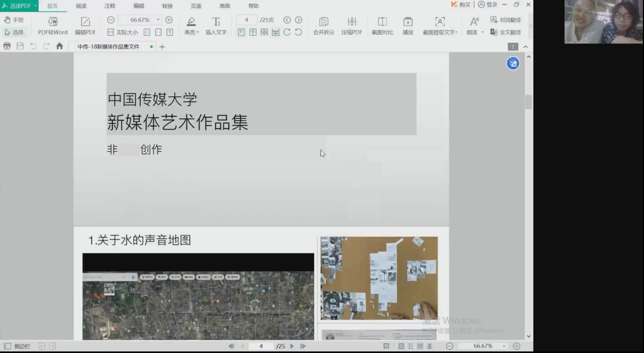This screenshot has height=353, width=644.
Task: Open the 压缩PDF tool
Action: (x=351, y=25)
